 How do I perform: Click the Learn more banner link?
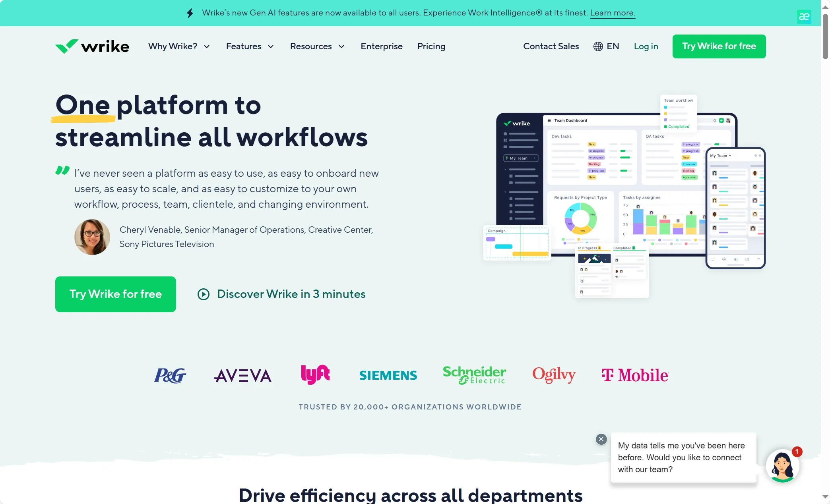(613, 12)
